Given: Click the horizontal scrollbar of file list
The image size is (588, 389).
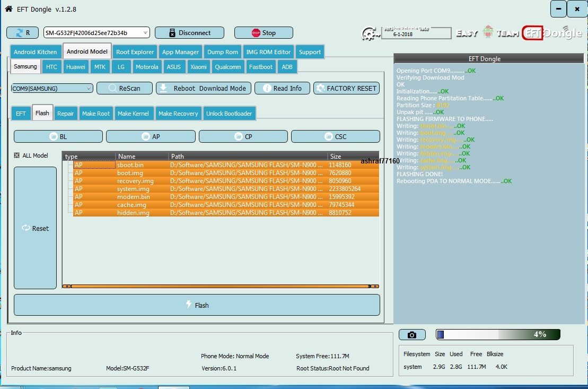Looking at the screenshot, I should click(x=221, y=286).
